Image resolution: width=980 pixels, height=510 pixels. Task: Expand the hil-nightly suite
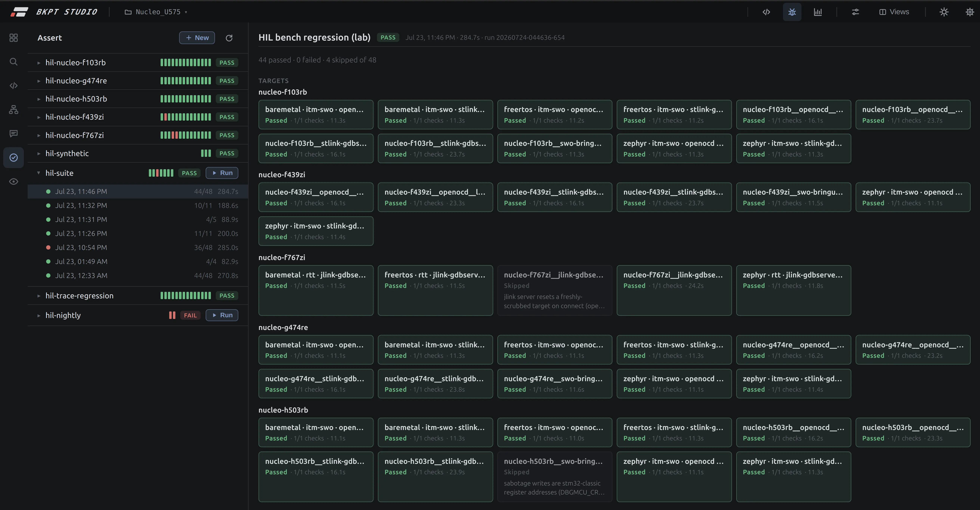39,315
